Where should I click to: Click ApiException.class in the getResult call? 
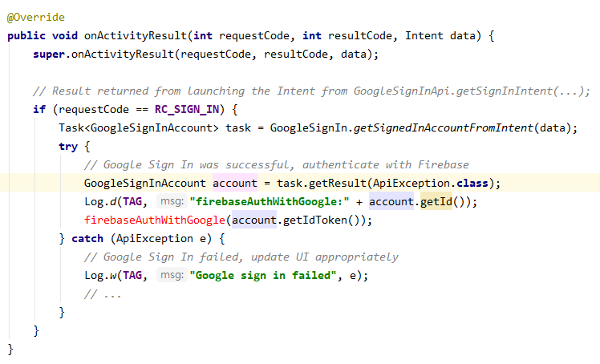click(431, 183)
